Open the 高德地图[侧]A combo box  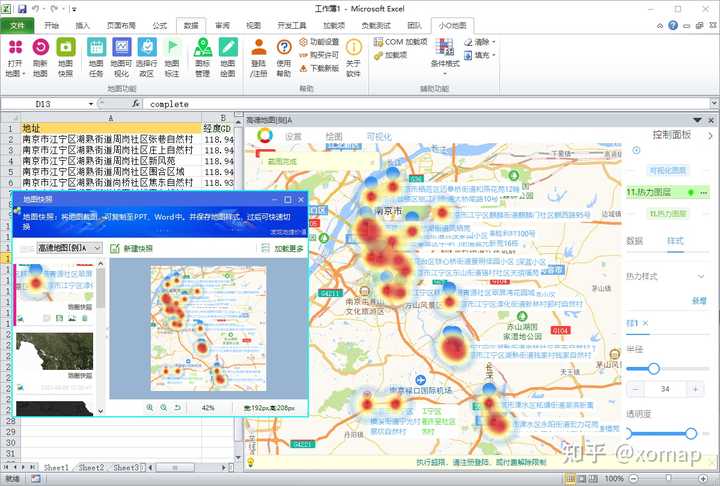click(x=69, y=248)
